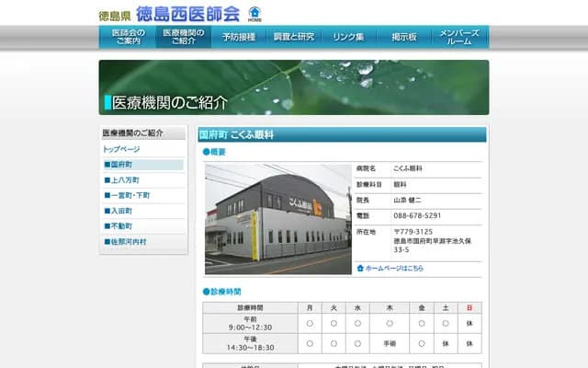Enter メンバーズルーム from navigation bar

pyautogui.click(x=459, y=37)
